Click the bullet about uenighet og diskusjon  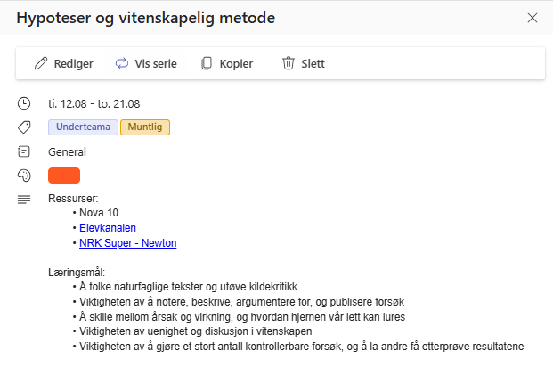tap(196, 331)
